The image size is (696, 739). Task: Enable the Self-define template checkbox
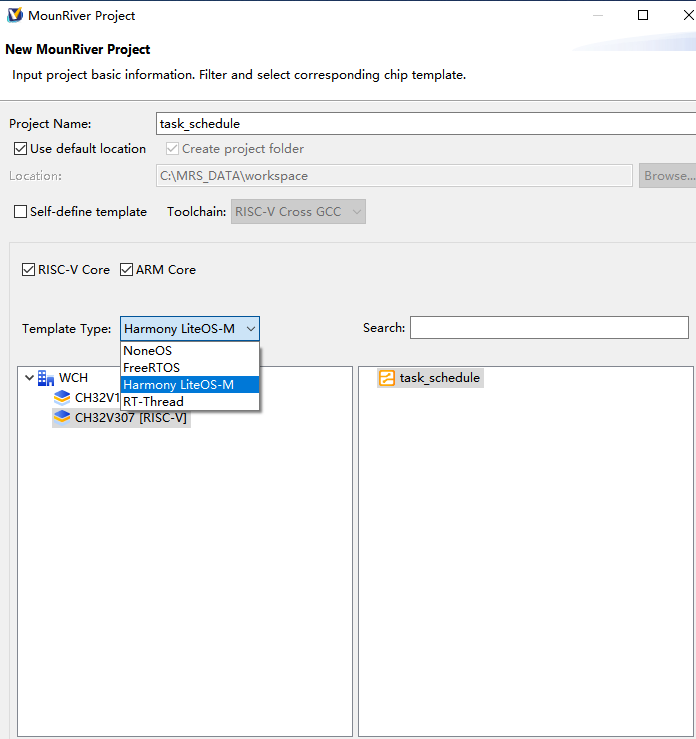coord(20,212)
